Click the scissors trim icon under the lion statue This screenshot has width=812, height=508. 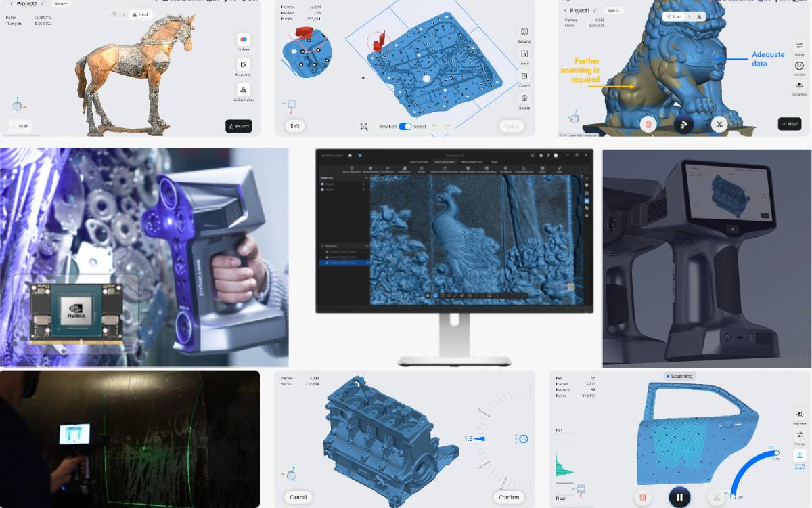click(719, 124)
